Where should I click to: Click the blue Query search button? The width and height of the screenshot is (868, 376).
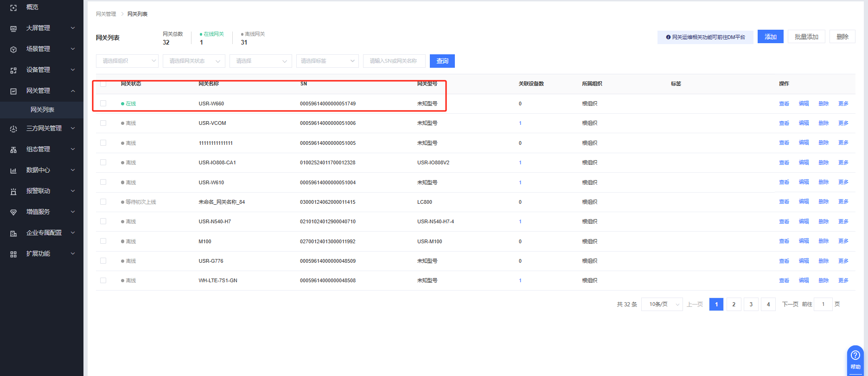click(442, 61)
